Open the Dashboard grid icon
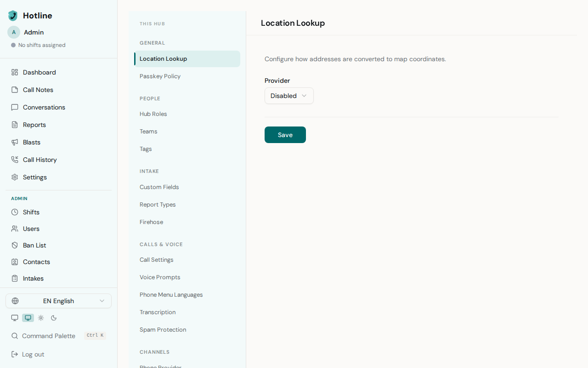The width and height of the screenshot is (588, 368). [14, 72]
